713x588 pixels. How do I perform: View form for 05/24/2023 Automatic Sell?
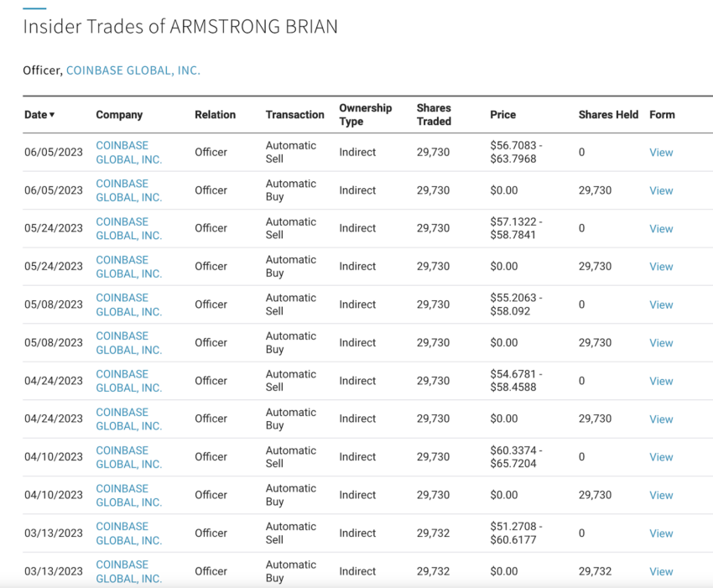(x=661, y=229)
